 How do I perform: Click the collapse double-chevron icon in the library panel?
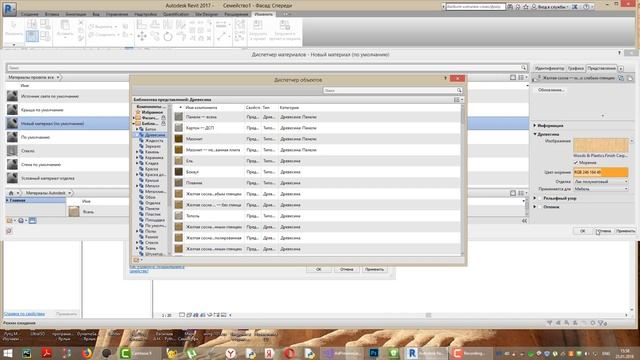point(524,220)
